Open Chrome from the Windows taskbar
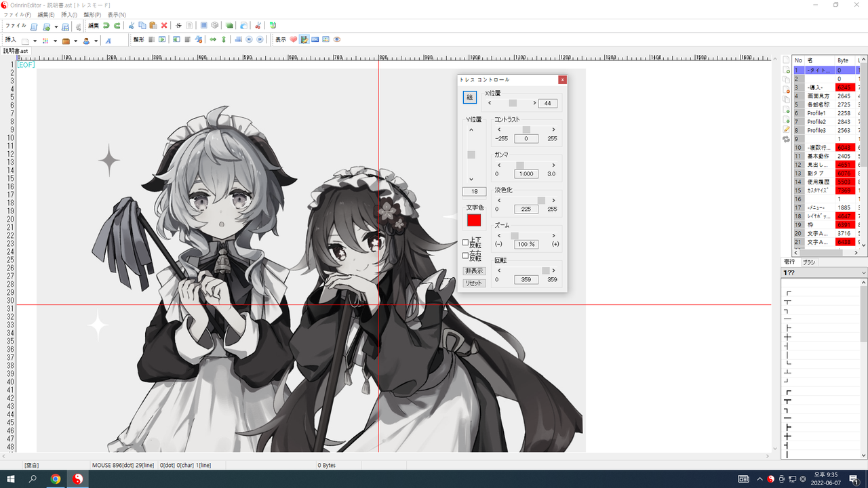This screenshot has height=488, width=868. click(56, 479)
